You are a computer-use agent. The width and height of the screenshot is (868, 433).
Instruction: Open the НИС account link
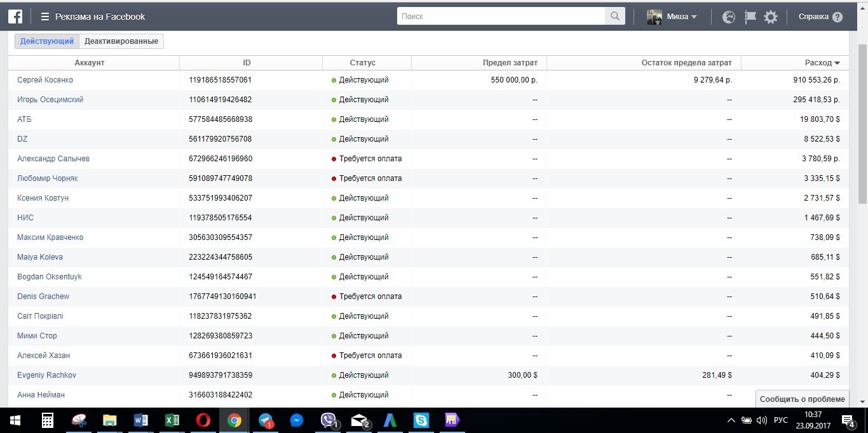[25, 218]
